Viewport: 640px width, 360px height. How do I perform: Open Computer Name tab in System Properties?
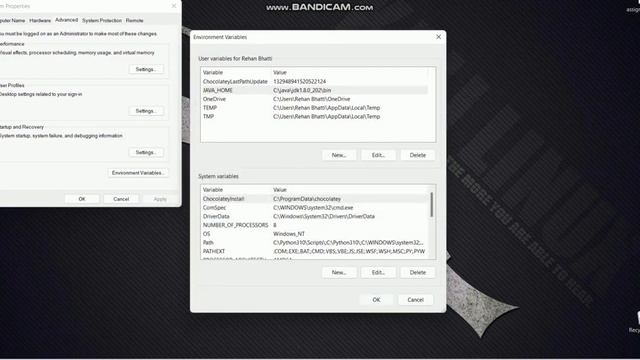click(x=12, y=20)
